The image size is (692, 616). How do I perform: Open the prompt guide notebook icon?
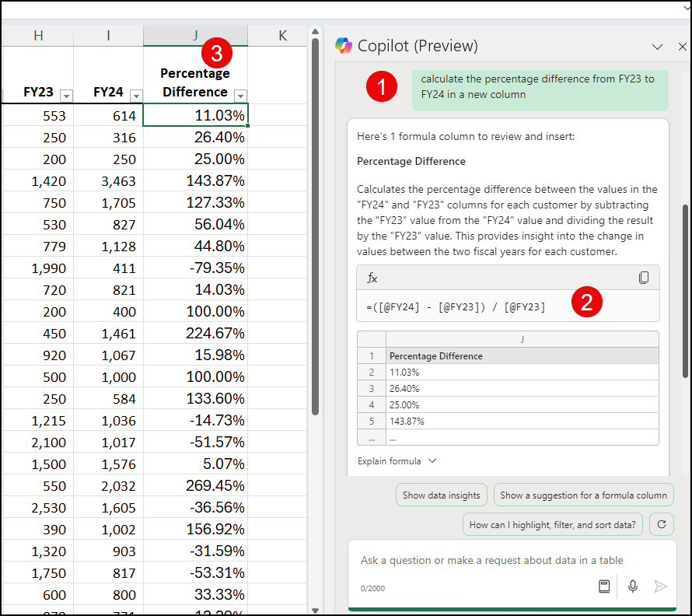pyautogui.click(x=604, y=586)
